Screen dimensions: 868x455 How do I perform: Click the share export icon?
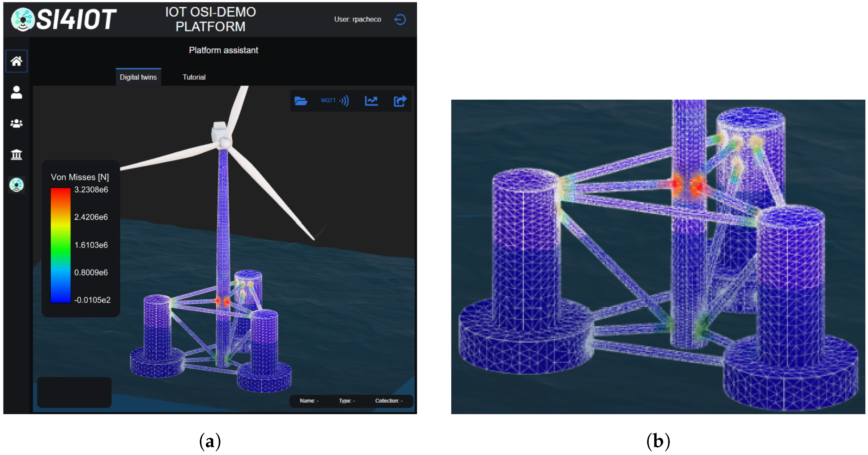point(400,101)
